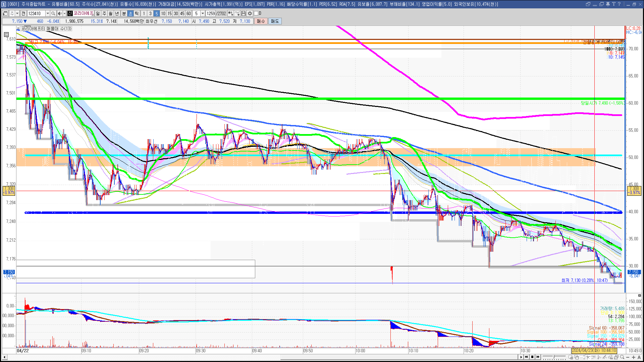Screen dimensions: 644x362
Task: Select the 초 (seconds) period toggle
Action: pyautogui.click(x=130, y=13)
